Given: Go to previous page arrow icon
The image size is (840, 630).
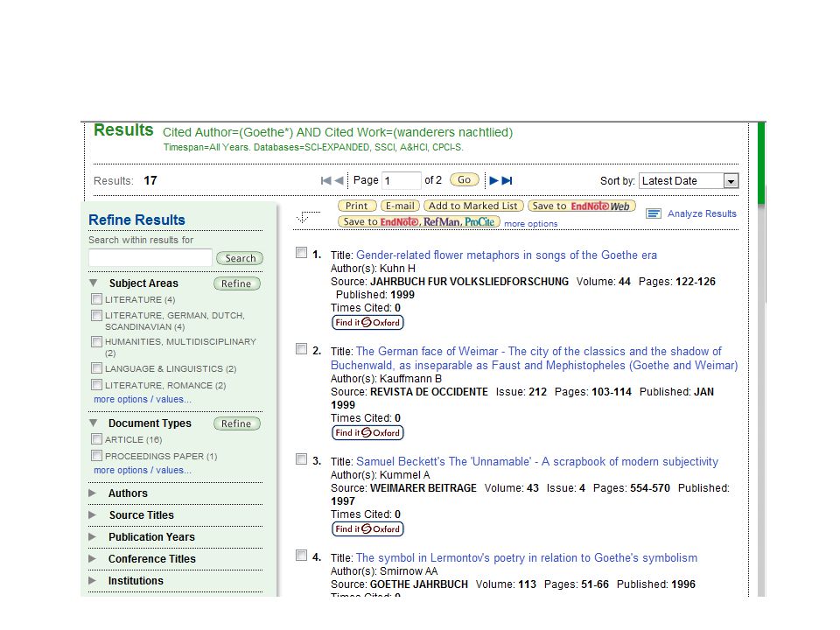Looking at the screenshot, I should (339, 180).
